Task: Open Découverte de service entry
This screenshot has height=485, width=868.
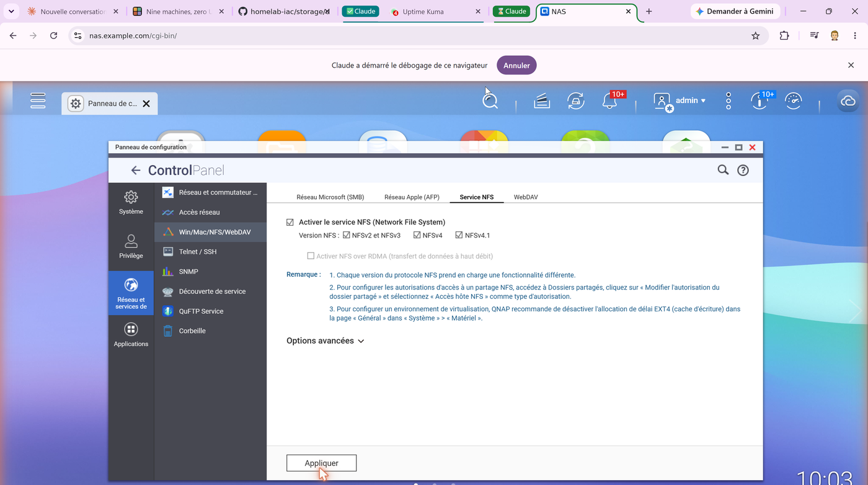Action: pyautogui.click(x=210, y=291)
